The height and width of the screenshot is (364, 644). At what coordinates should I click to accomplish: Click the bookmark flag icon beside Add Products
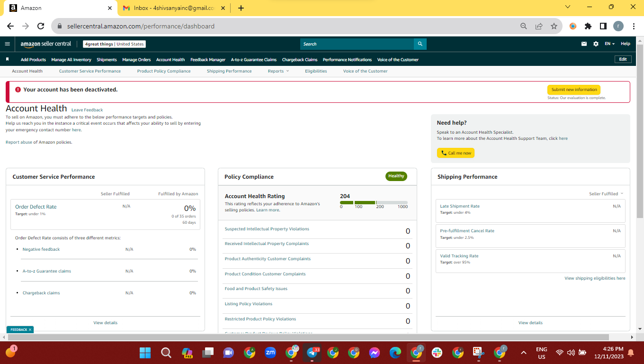[x=7, y=60]
